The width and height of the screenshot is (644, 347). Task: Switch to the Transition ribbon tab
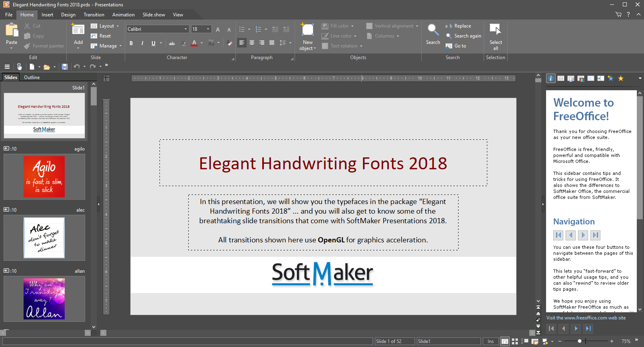coord(94,15)
